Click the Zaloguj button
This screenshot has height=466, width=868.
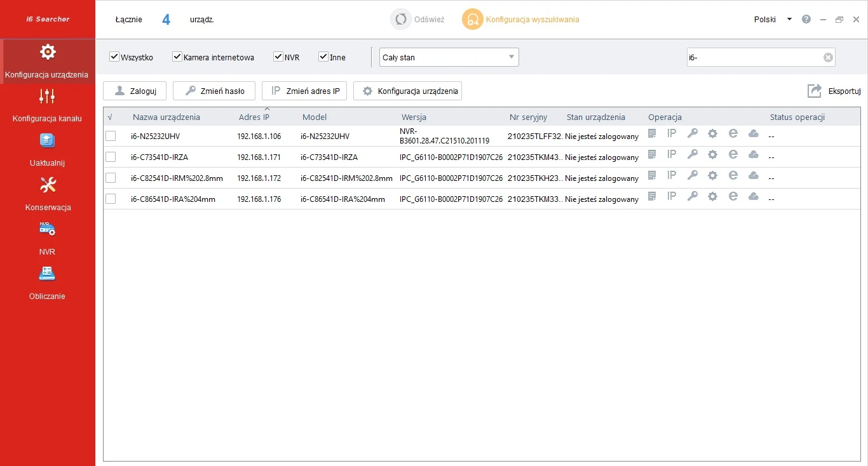coord(135,91)
